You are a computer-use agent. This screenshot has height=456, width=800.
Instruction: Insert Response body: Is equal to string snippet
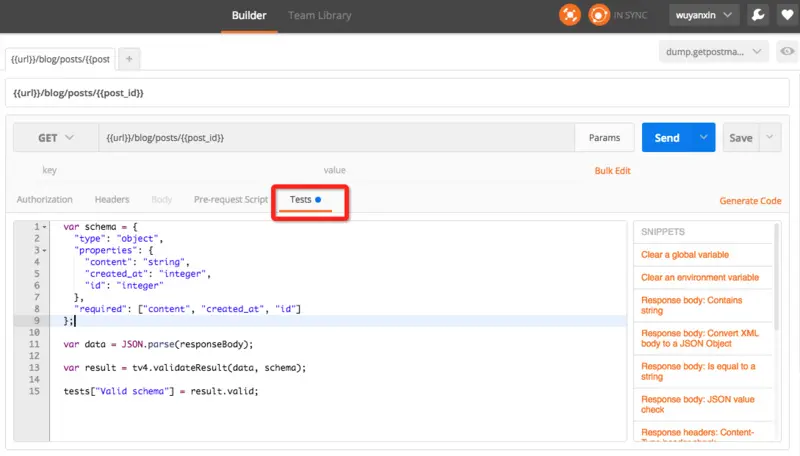(x=698, y=371)
